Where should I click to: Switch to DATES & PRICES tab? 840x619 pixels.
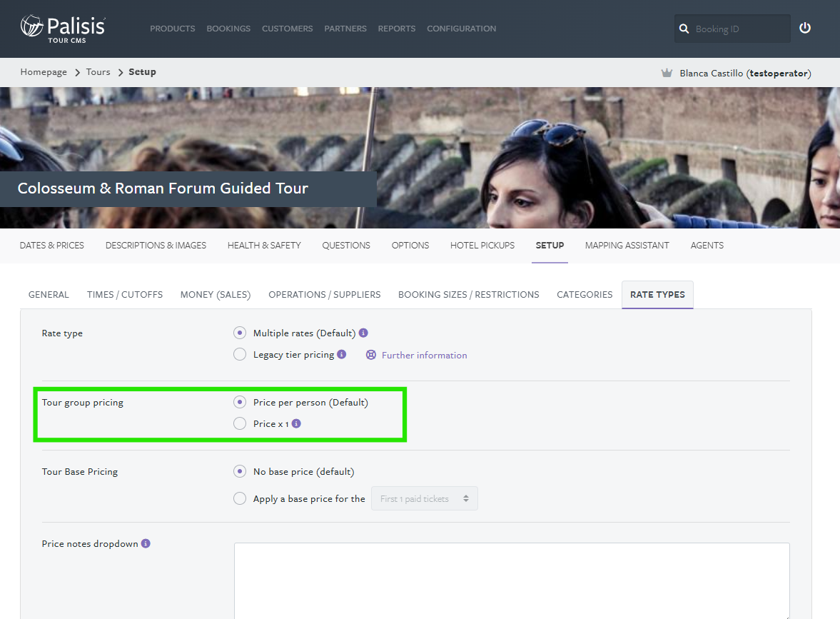pyautogui.click(x=52, y=246)
